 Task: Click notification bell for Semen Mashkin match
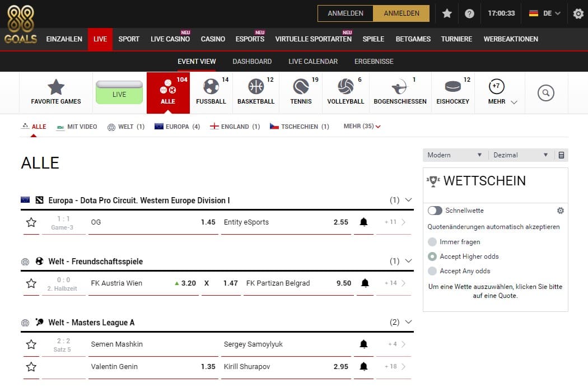coord(363,344)
